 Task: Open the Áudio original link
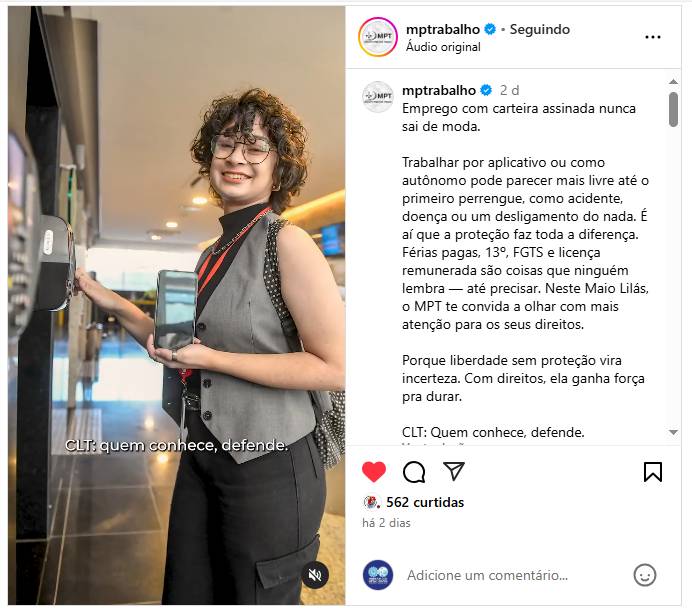click(x=443, y=47)
